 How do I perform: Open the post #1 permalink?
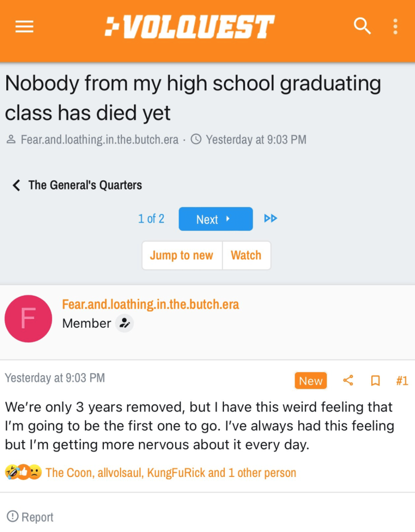tap(402, 381)
